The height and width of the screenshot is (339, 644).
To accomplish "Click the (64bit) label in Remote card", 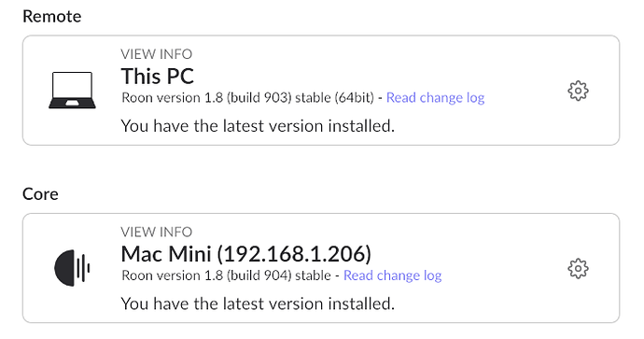I will tap(354, 98).
